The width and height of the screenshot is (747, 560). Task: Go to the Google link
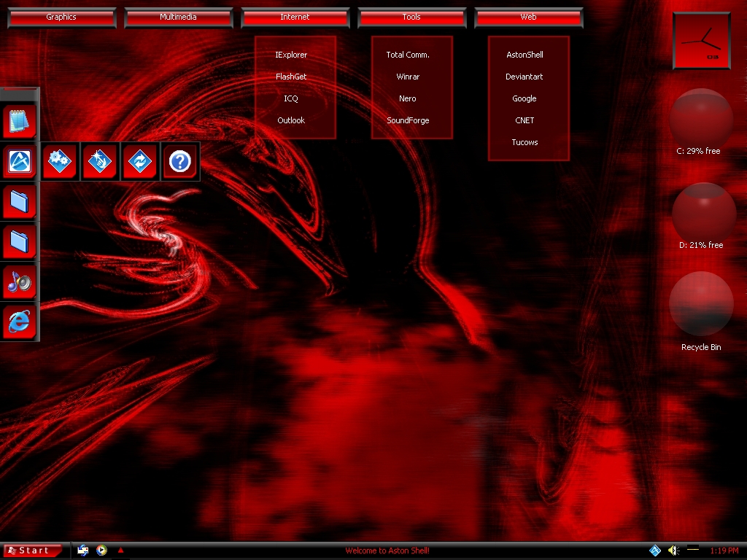point(525,98)
